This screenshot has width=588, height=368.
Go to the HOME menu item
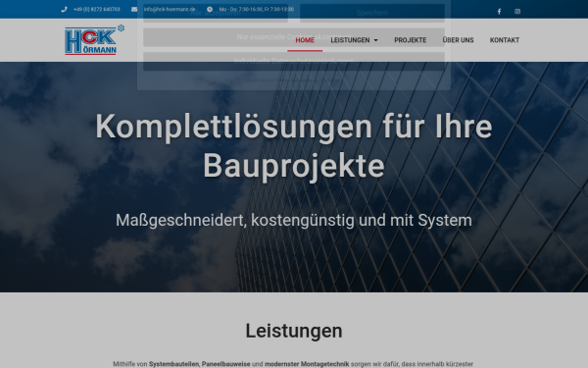coord(305,40)
